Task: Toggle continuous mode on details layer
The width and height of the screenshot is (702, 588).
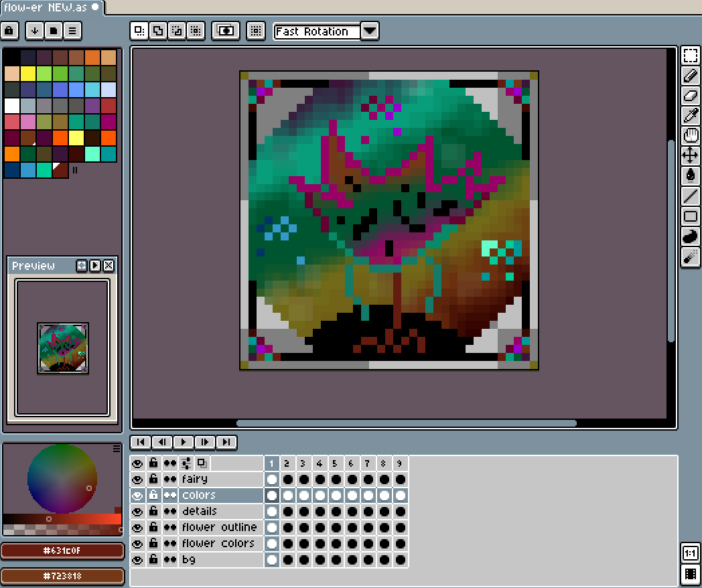Action: pos(170,512)
